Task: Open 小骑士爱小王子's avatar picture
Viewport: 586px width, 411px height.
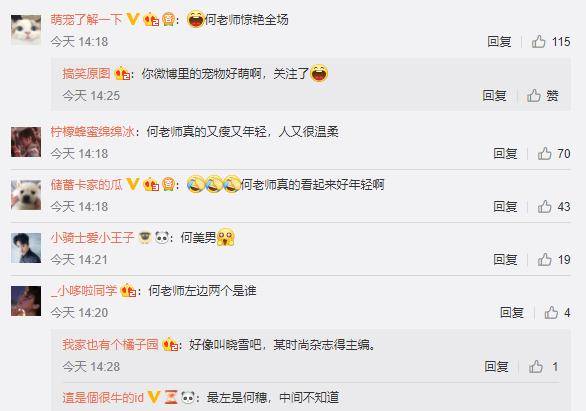Action: [26, 248]
